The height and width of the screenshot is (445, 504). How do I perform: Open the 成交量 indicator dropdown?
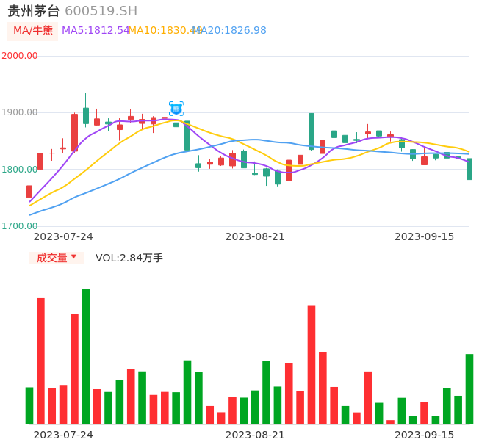57,258
